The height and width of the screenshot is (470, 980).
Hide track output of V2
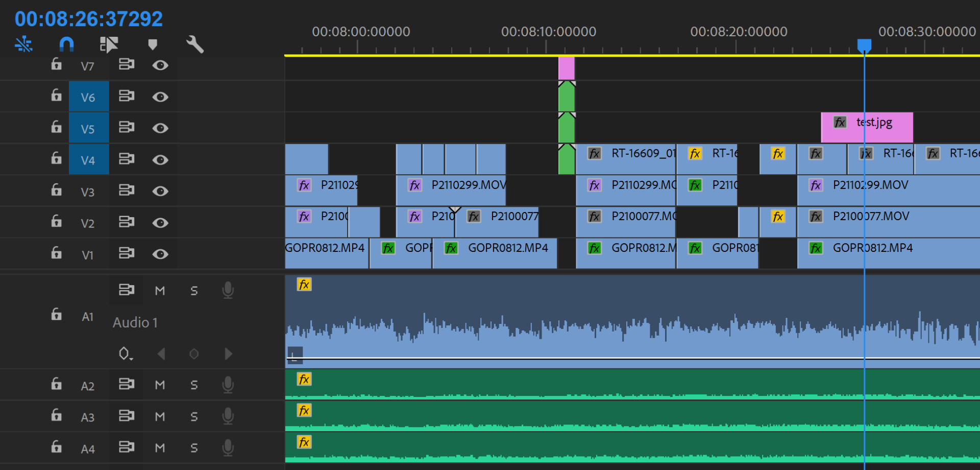click(160, 223)
